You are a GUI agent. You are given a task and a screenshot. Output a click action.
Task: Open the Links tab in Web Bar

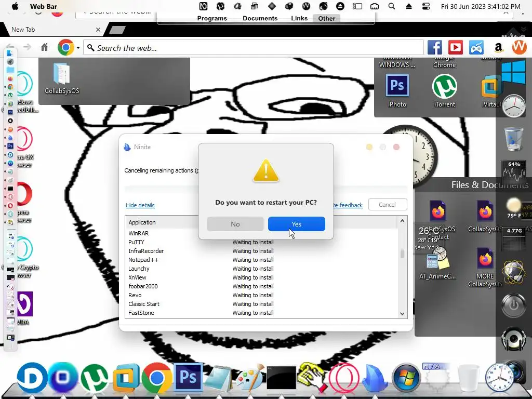299,18
